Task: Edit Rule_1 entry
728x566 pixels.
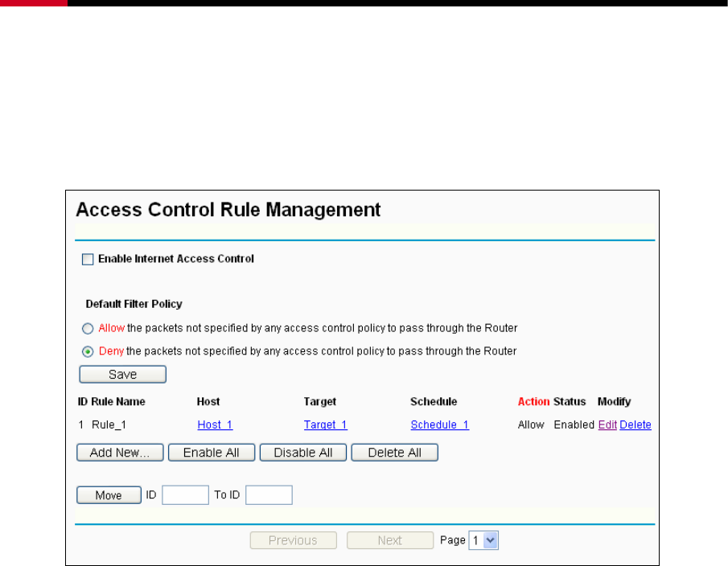Action: [607, 424]
